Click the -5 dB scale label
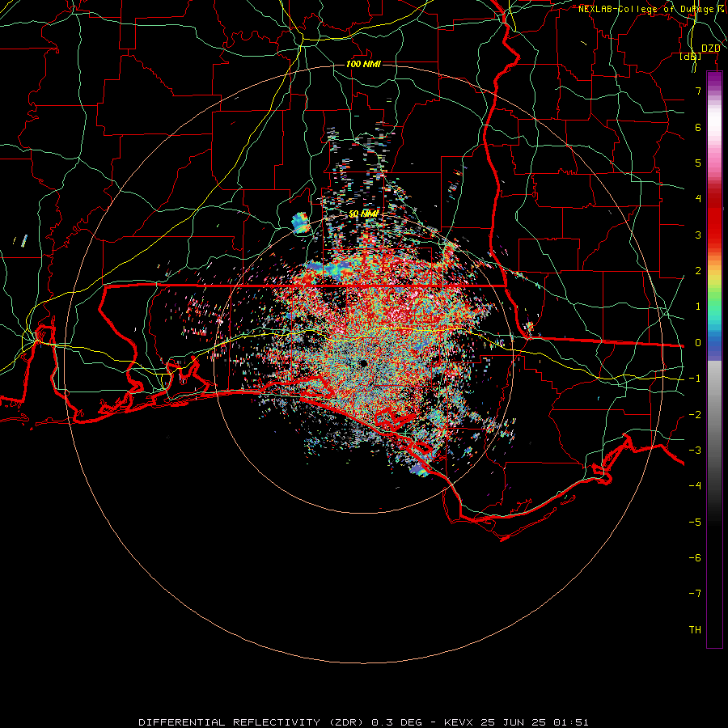Screen dimensions: 728x728 point(695,523)
